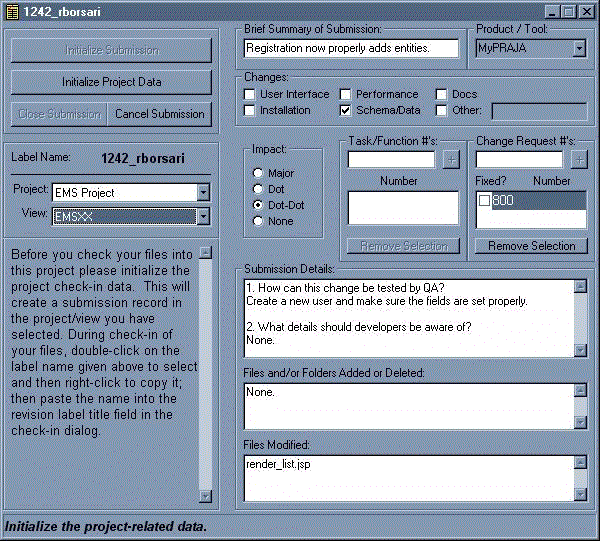Expand the Project dropdown list
This screenshot has height=541, width=601.
(203, 193)
